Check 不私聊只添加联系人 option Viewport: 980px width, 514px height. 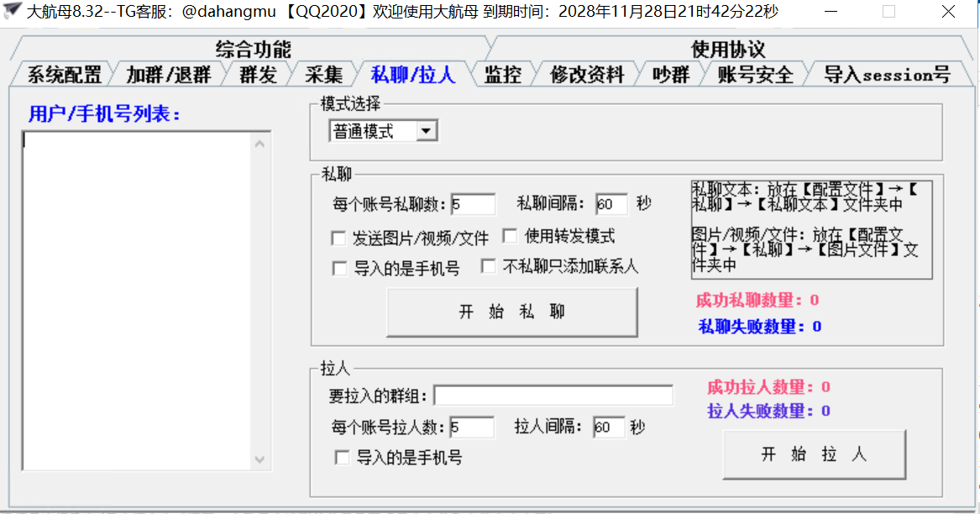(x=488, y=266)
